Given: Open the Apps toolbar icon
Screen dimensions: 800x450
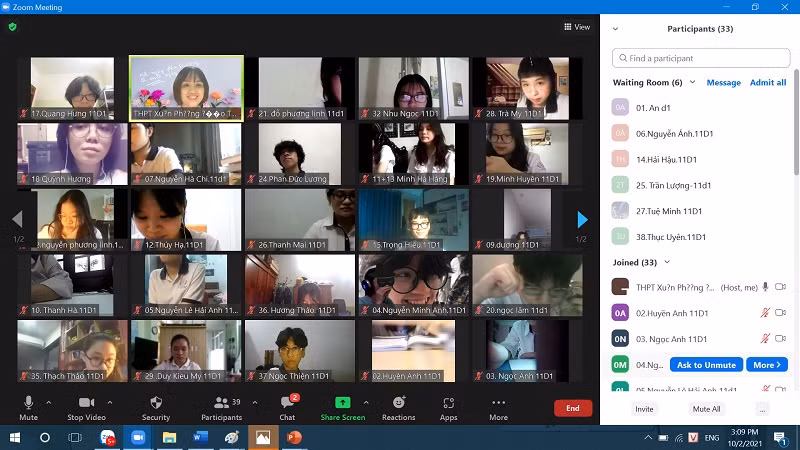Looking at the screenshot, I should click(448, 402).
